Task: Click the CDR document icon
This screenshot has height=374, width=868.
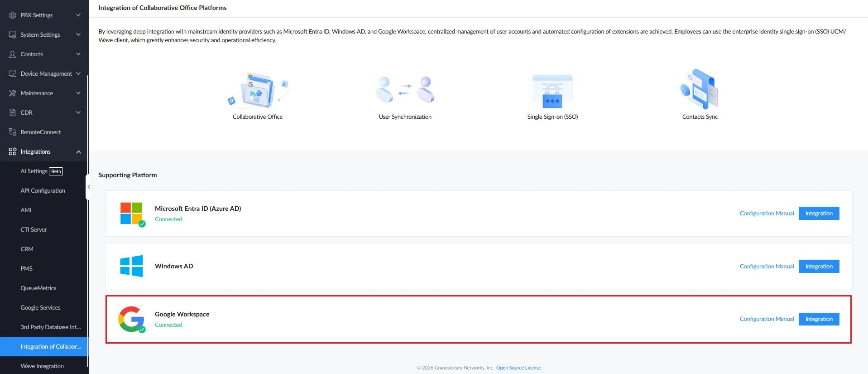Action: (x=13, y=113)
